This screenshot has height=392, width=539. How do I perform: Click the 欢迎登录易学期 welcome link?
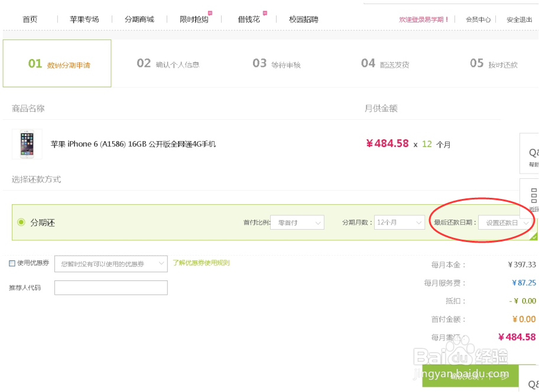pyautogui.click(x=424, y=19)
